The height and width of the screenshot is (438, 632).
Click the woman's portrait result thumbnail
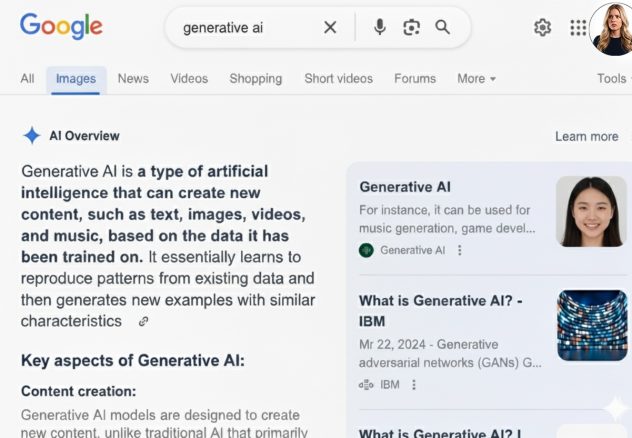click(591, 212)
